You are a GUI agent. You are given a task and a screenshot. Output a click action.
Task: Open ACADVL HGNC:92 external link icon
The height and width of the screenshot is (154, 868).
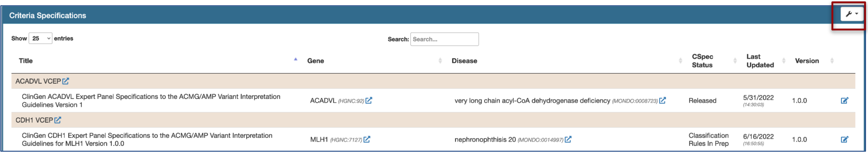click(369, 101)
